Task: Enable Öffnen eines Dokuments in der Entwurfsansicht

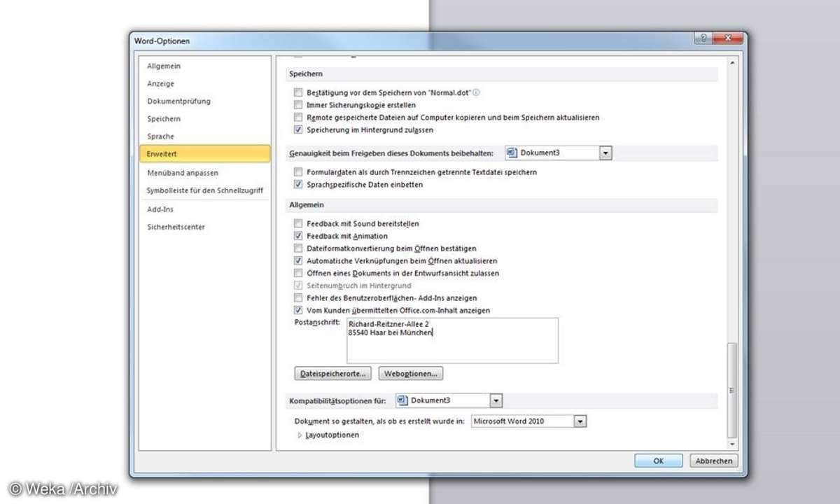Action: [298, 274]
